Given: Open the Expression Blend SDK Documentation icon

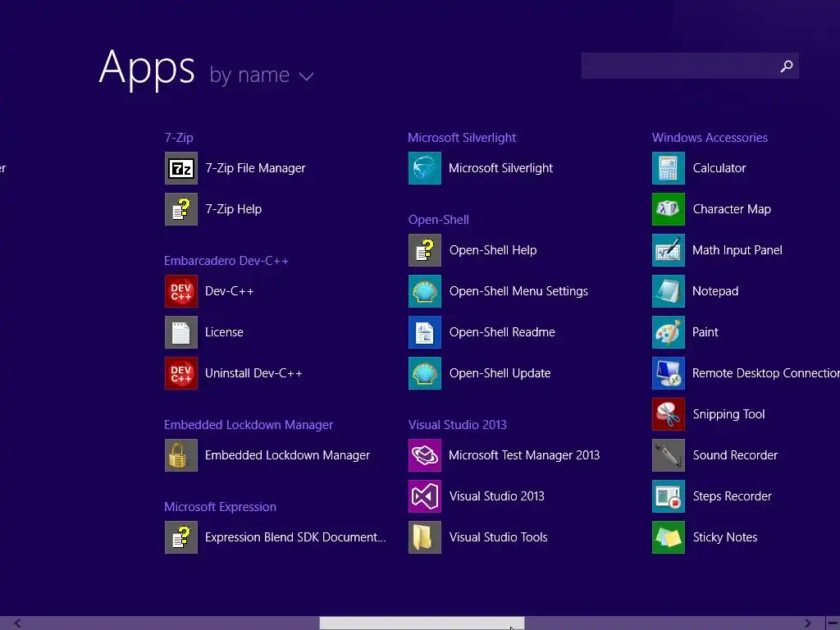Looking at the screenshot, I should click(x=181, y=536).
